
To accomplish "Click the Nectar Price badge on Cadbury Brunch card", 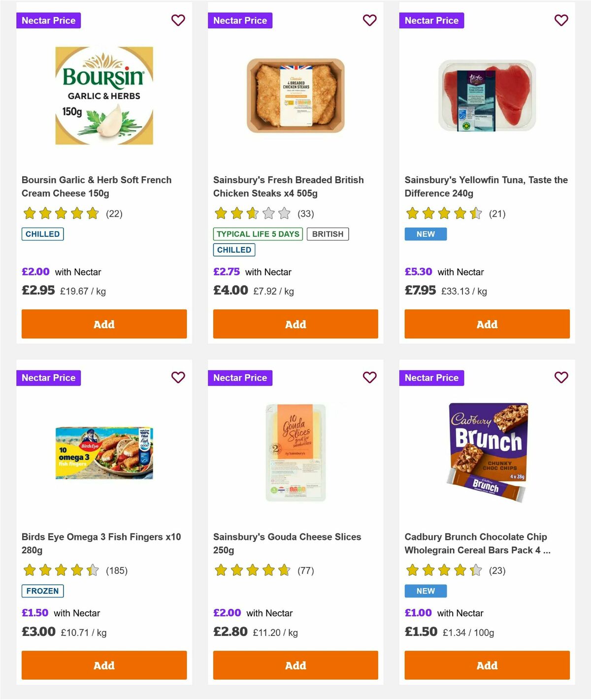I will tap(431, 378).
